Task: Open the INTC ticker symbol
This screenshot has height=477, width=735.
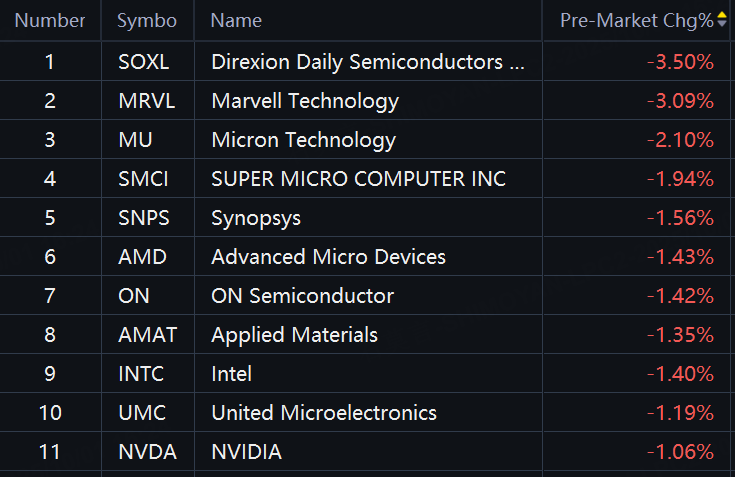Action: 141,374
